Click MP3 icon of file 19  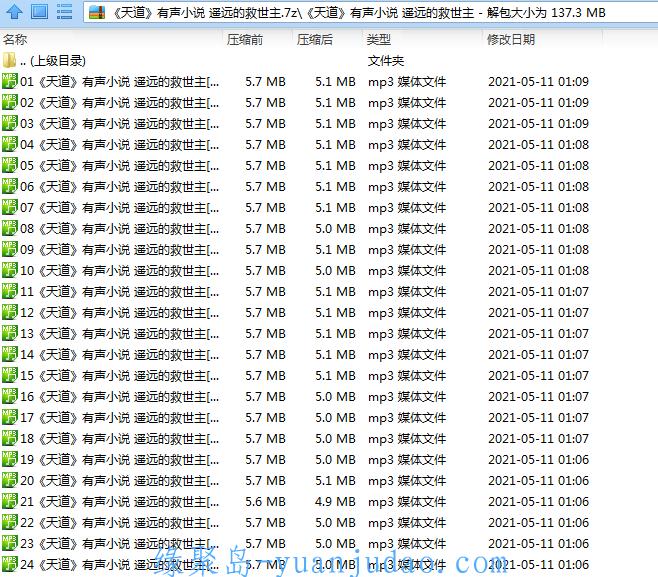point(10,459)
